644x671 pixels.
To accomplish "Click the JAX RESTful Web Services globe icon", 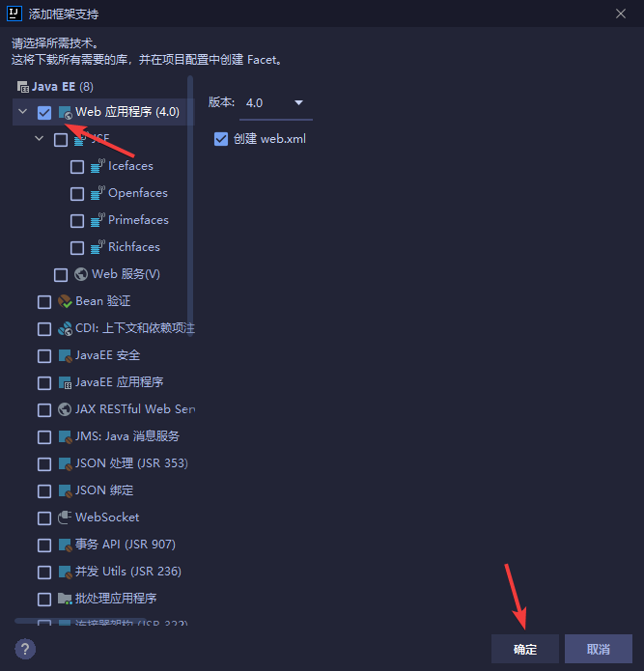I will pos(65,409).
